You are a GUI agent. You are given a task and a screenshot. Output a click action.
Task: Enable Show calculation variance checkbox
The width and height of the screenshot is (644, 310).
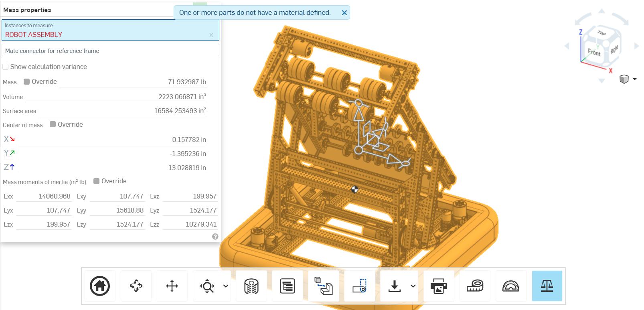[x=6, y=67]
